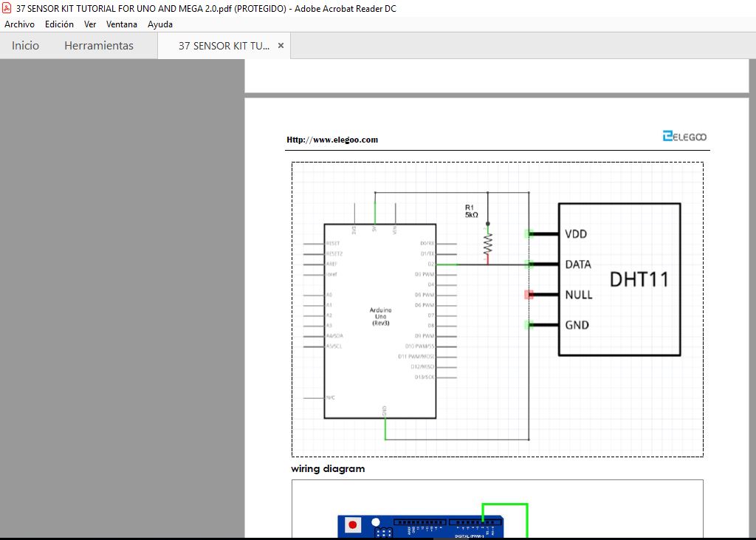Close the 37 SENSOR KIT document tab
The height and width of the screenshot is (540, 756).
(x=281, y=45)
